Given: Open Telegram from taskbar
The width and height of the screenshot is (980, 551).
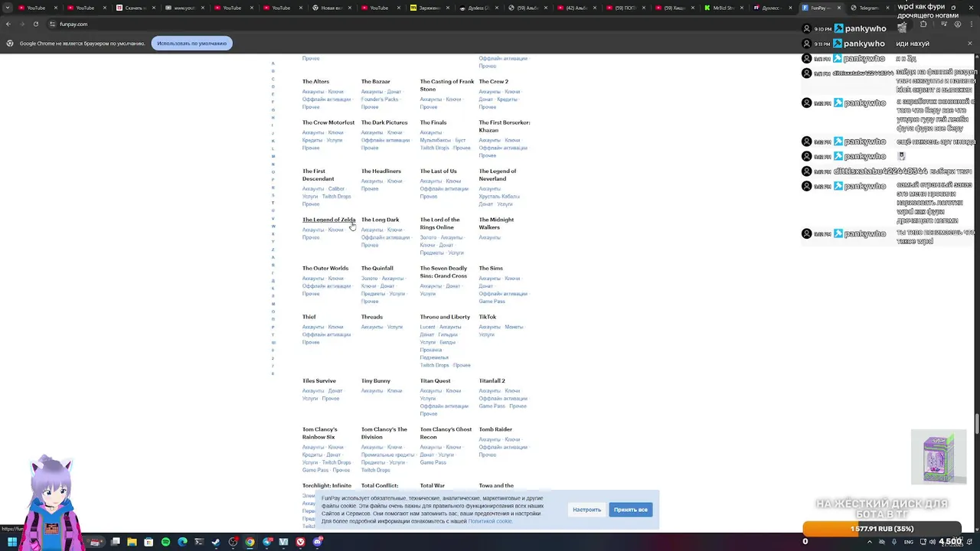Looking at the screenshot, I should (x=266, y=542).
